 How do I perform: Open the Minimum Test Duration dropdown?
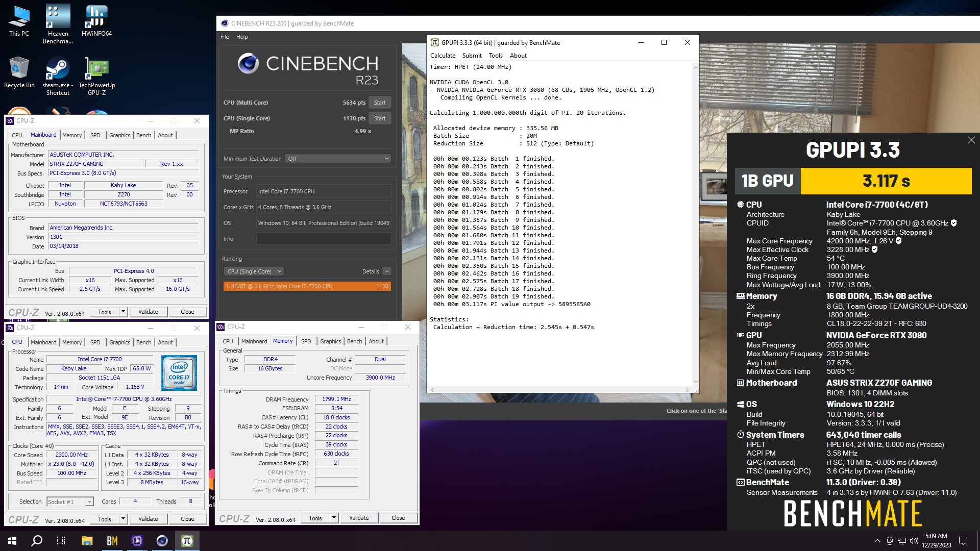click(x=338, y=159)
